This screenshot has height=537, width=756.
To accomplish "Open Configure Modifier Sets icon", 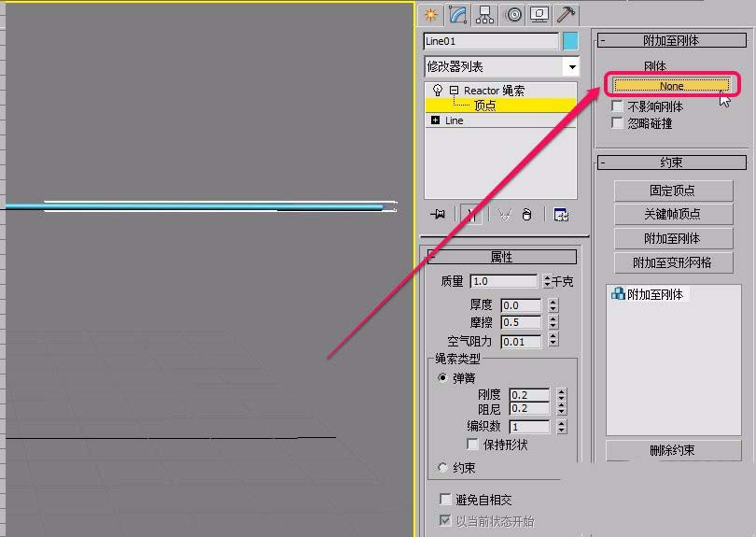I will [x=561, y=214].
